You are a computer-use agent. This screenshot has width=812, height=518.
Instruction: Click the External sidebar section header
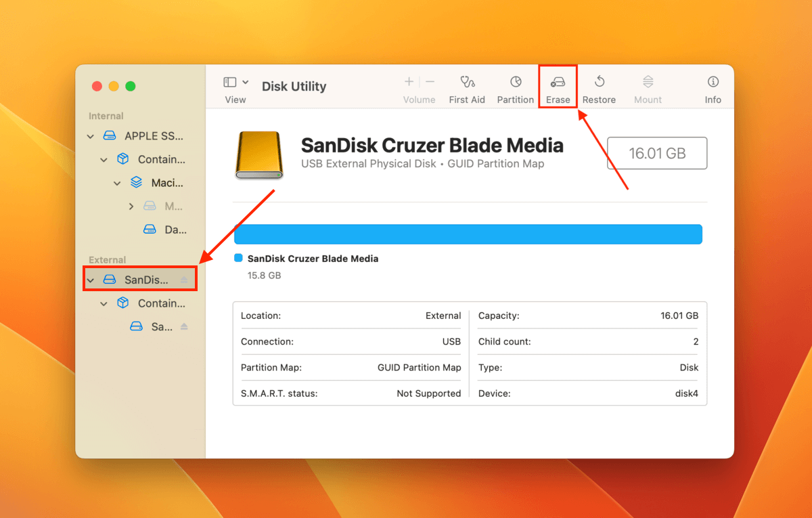click(x=108, y=260)
